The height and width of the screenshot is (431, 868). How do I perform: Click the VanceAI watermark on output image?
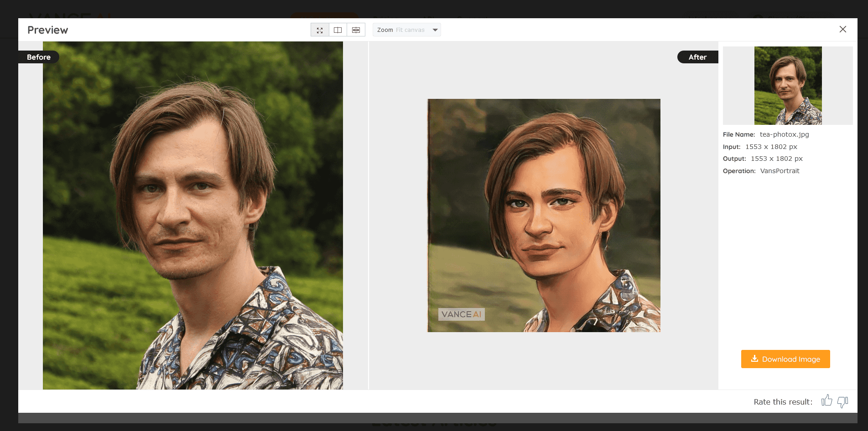click(x=461, y=314)
